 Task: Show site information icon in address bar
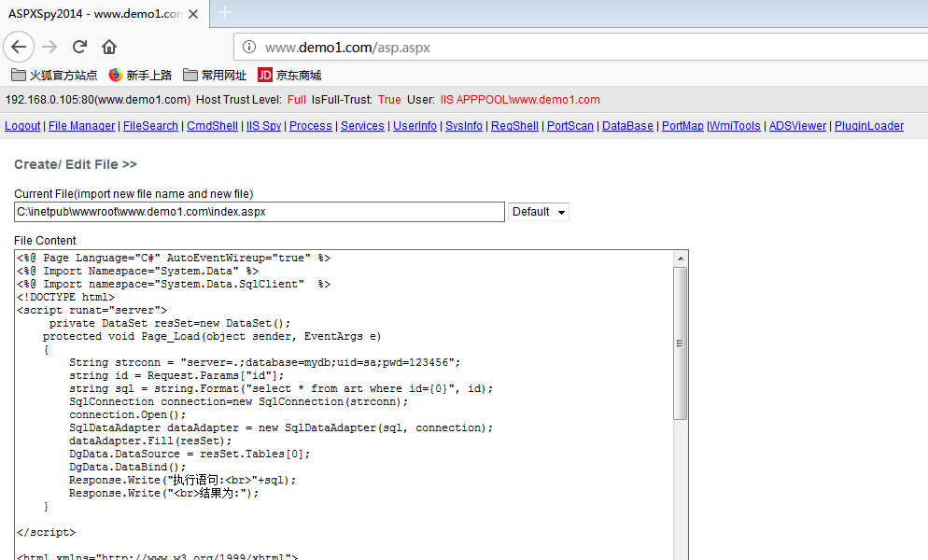coord(249,47)
